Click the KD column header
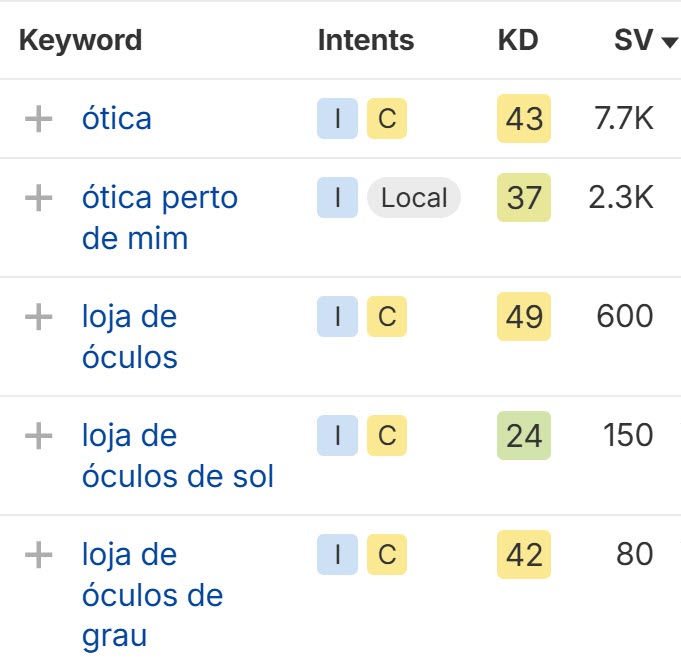 tap(517, 41)
